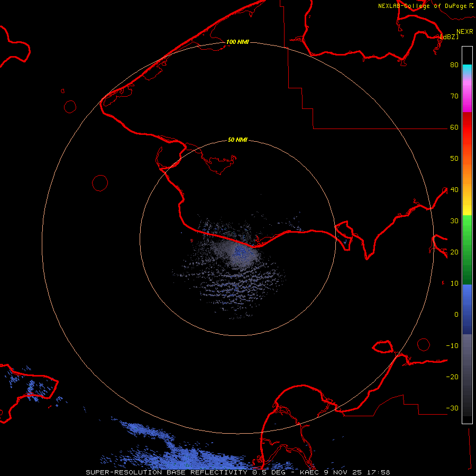Viewport: 476px width, 476px height.
Task: Click the [dBZ] unit label
Action: tap(449, 36)
